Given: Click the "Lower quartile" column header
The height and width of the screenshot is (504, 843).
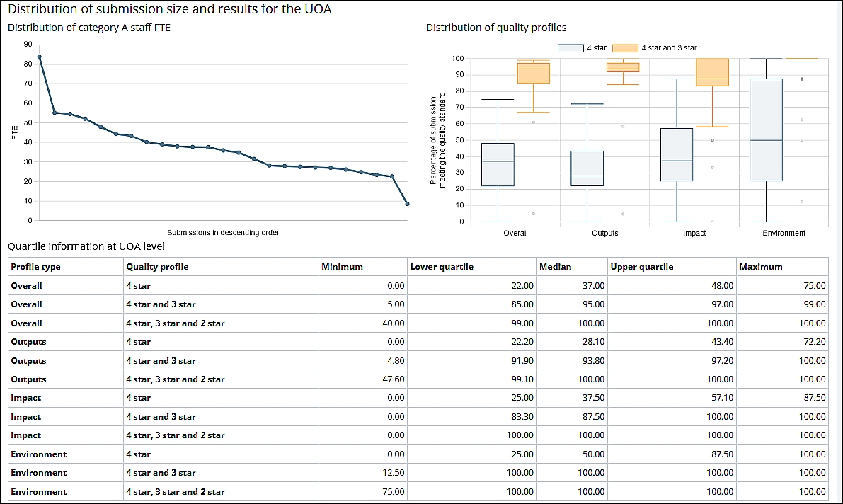Looking at the screenshot, I should pos(442,267).
